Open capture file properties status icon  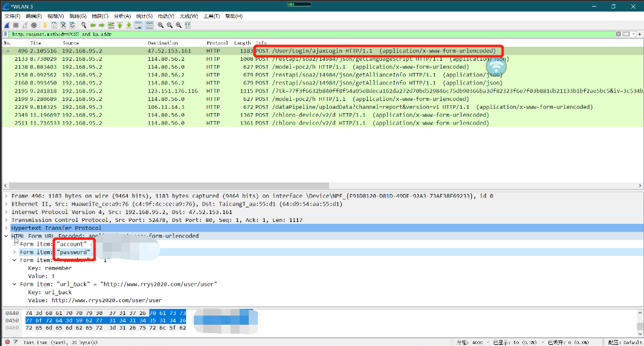(16, 342)
